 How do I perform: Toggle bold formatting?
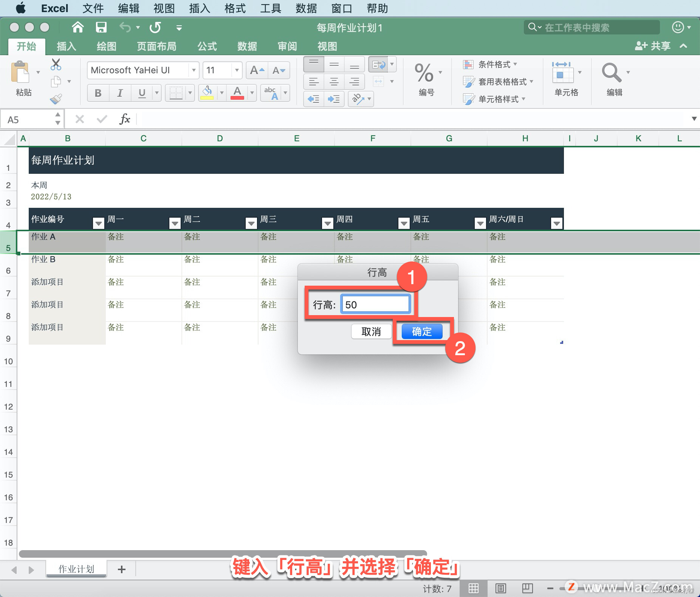[98, 93]
